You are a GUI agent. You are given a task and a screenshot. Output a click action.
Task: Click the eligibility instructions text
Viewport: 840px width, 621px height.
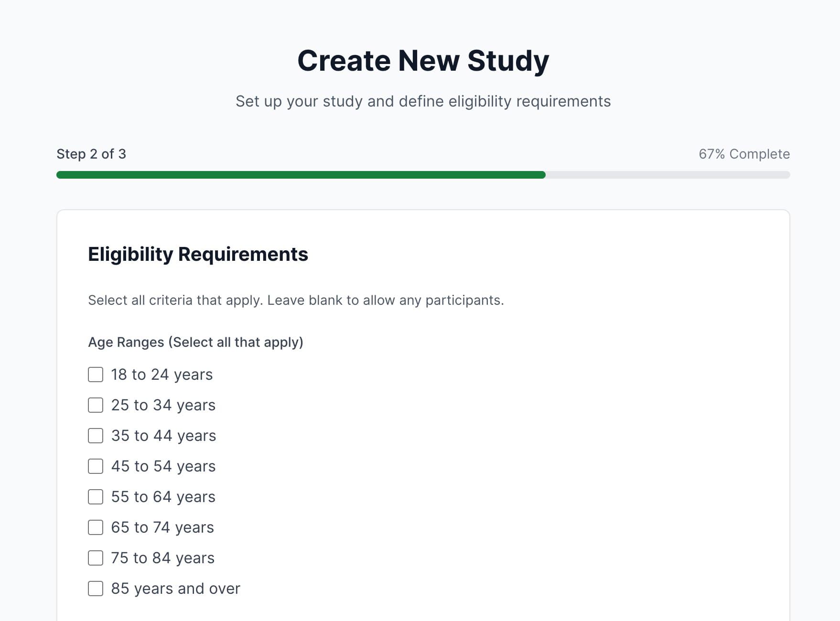tap(295, 300)
